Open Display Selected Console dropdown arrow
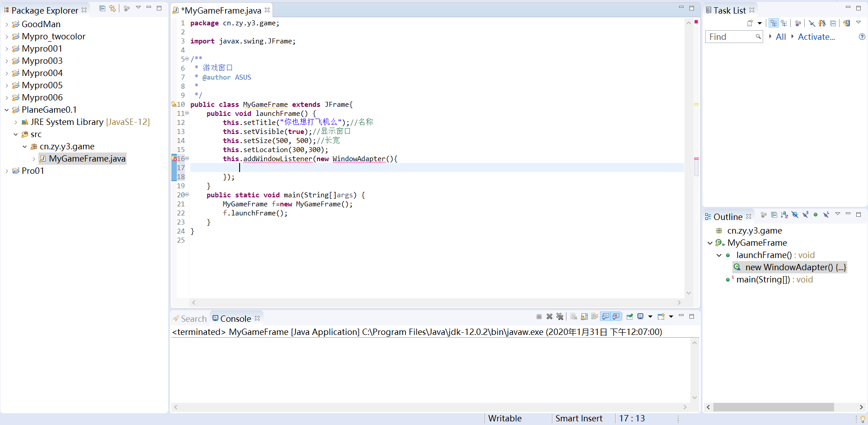Image resolution: width=868 pixels, height=425 pixels. tap(650, 316)
